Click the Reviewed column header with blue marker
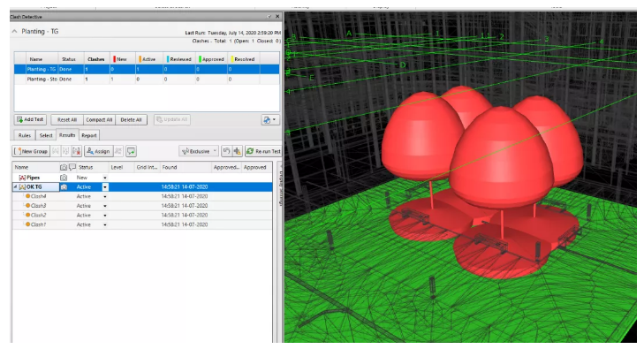The image size is (644, 349). (179, 59)
